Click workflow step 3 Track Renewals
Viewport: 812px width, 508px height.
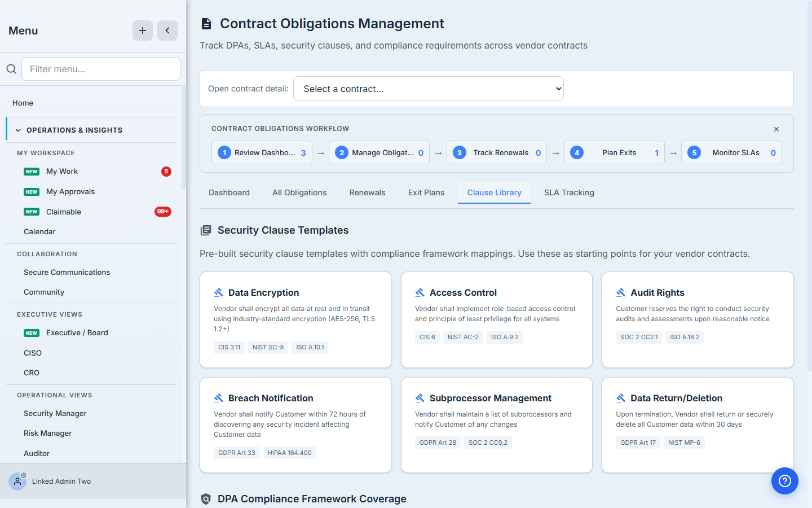(x=497, y=152)
